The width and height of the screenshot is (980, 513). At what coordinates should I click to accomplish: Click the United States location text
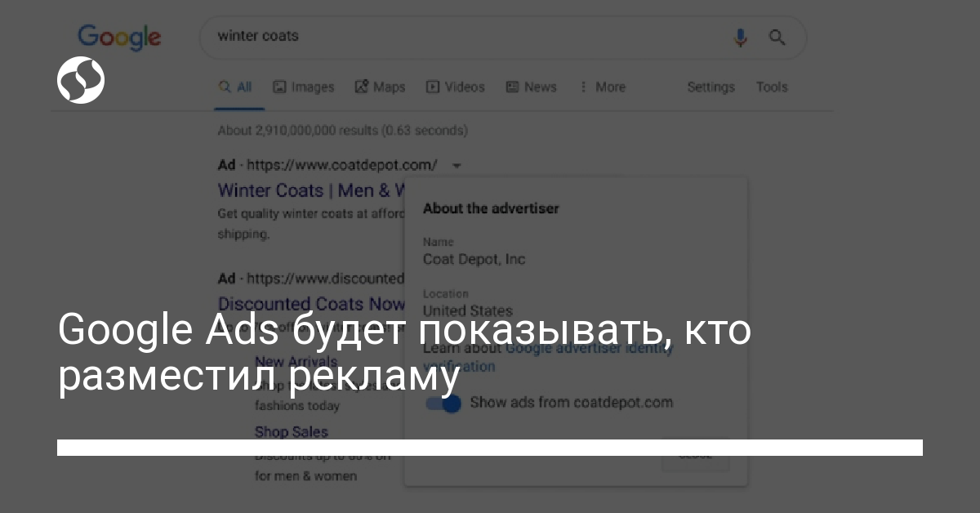[467, 311]
